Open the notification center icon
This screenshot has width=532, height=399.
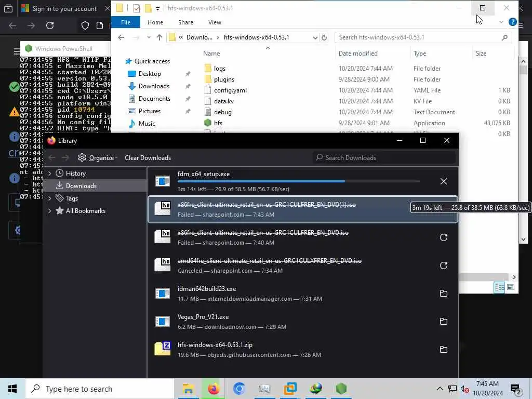coord(516,389)
